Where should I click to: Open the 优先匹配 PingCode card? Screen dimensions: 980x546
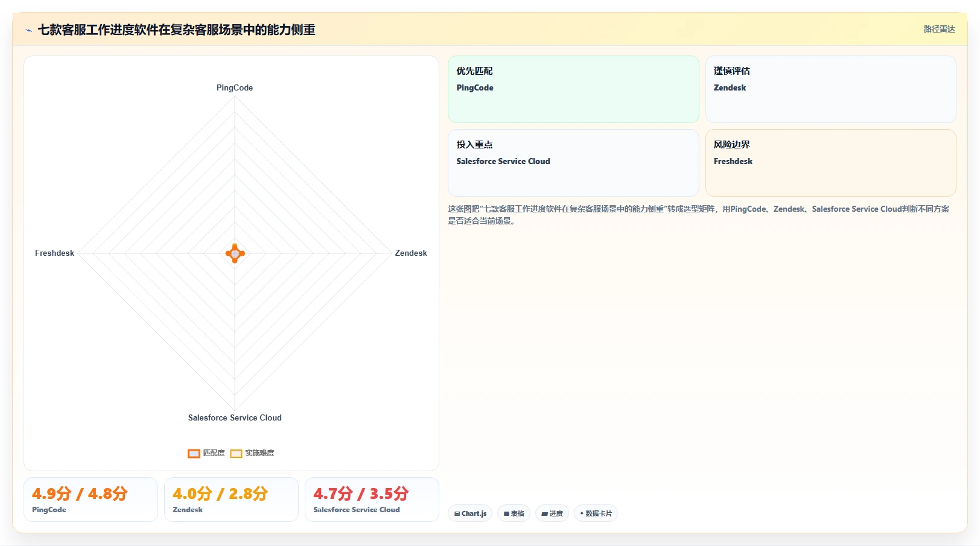click(573, 89)
